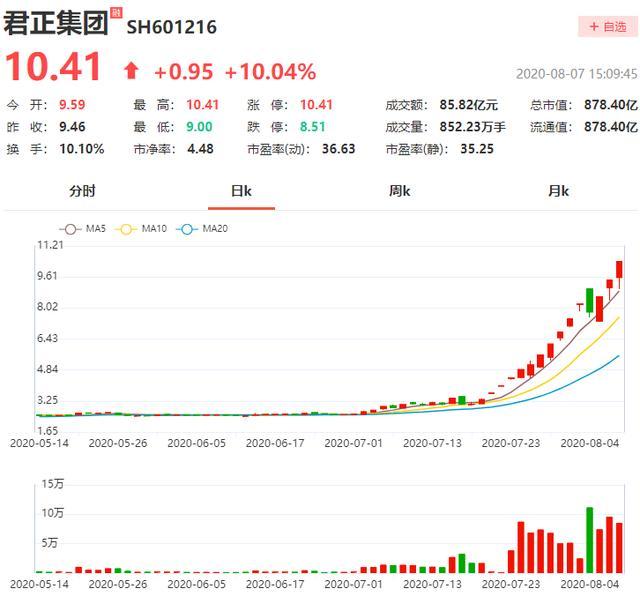Click the stock name 君正集团
Image resolution: width=640 pixels, height=611 pixels.
56,24
